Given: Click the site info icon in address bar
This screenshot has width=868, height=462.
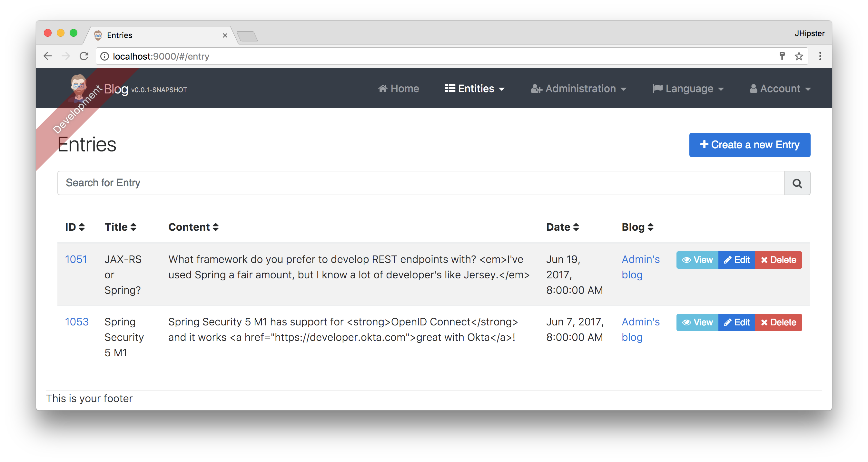Looking at the screenshot, I should pyautogui.click(x=105, y=56).
